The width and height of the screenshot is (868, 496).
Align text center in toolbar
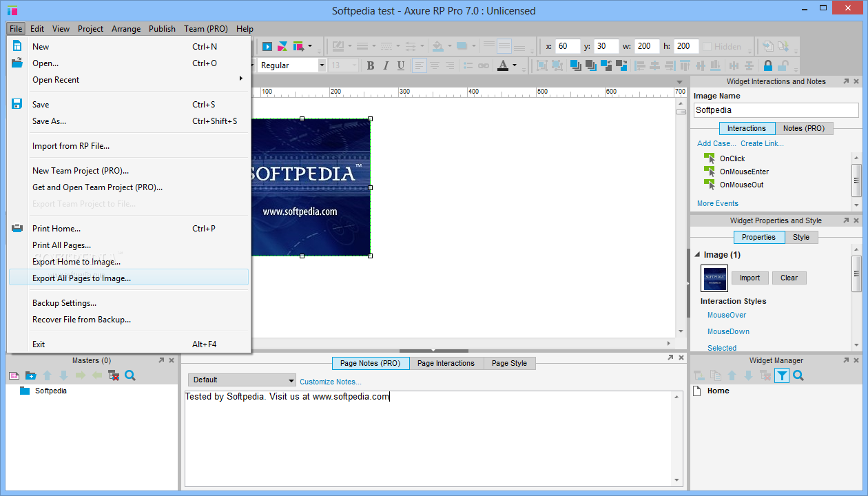click(x=435, y=65)
